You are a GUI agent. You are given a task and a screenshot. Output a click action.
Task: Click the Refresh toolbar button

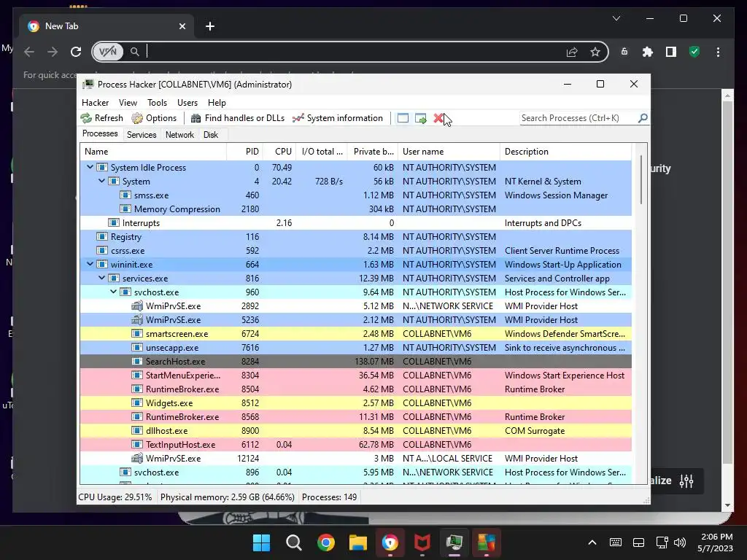[102, 118]
